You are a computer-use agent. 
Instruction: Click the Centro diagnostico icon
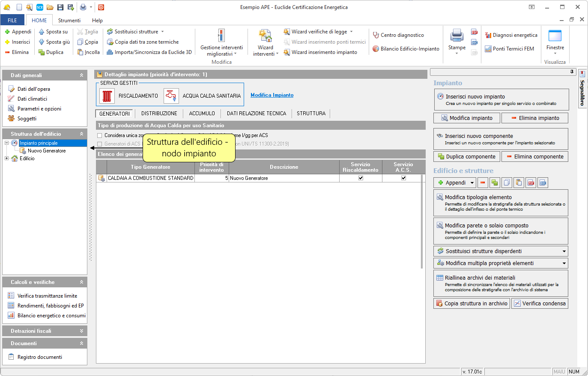376,35
